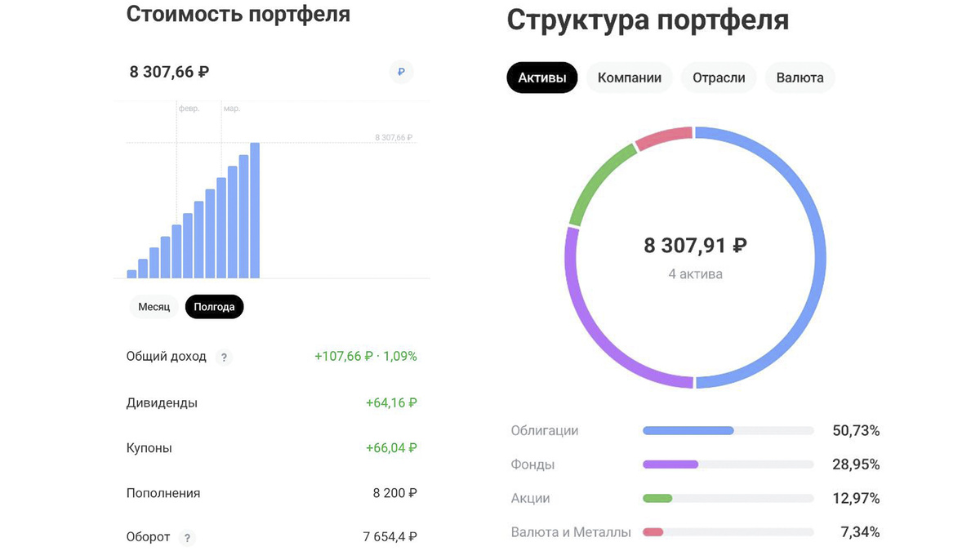Activate the Валюта view in portfolio structure
980x551 pixels.
[x=800, y=78]
